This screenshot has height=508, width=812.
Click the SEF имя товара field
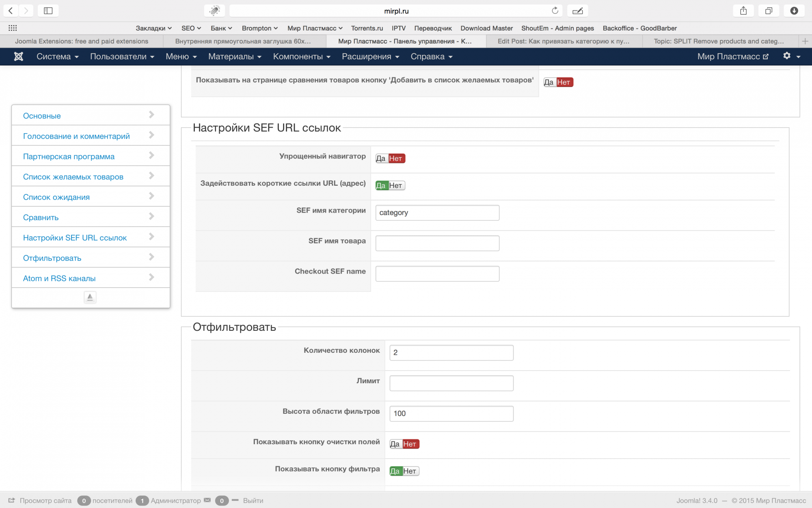pyautogui.click(x=437, y=243)
